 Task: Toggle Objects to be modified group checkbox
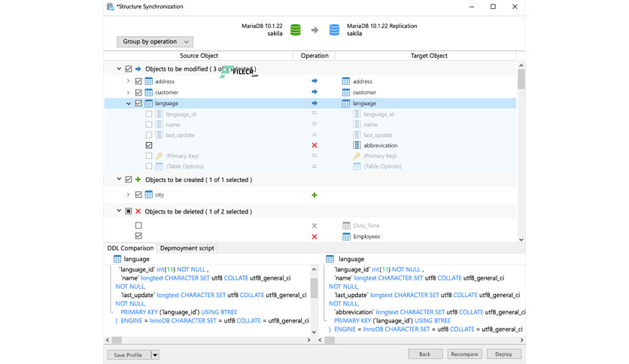click(129, 69)
